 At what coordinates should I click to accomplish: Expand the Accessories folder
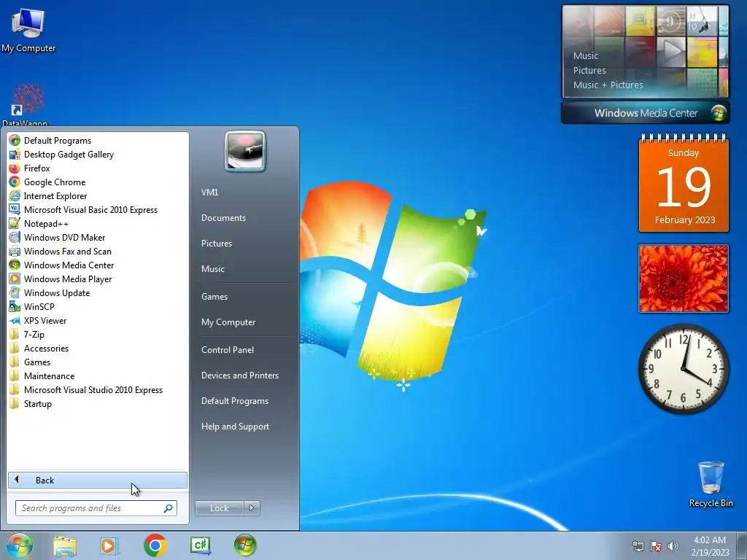click(x=46, y=348)
